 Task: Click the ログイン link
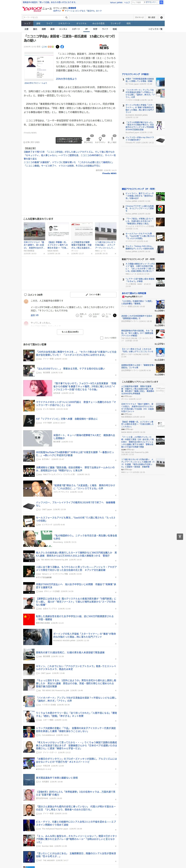pyautogui.click(x=57, y=11)
